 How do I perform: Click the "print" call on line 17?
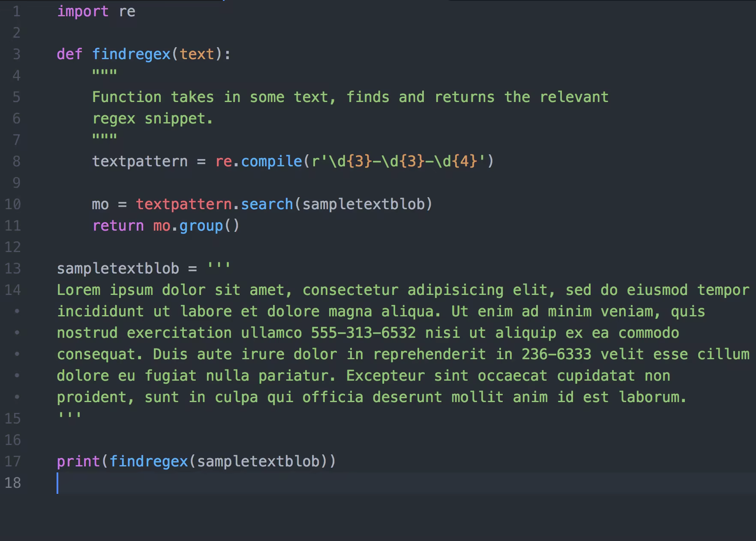[78, 462]
